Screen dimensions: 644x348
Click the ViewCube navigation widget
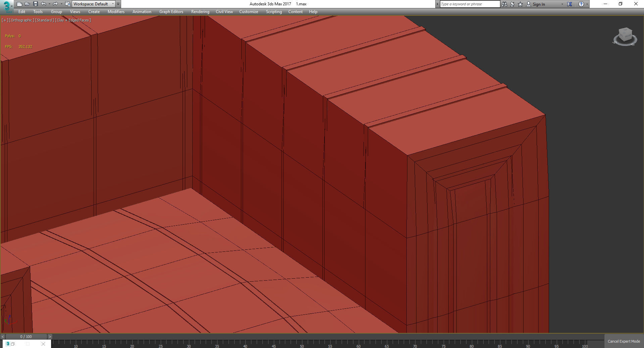(625, 37)
